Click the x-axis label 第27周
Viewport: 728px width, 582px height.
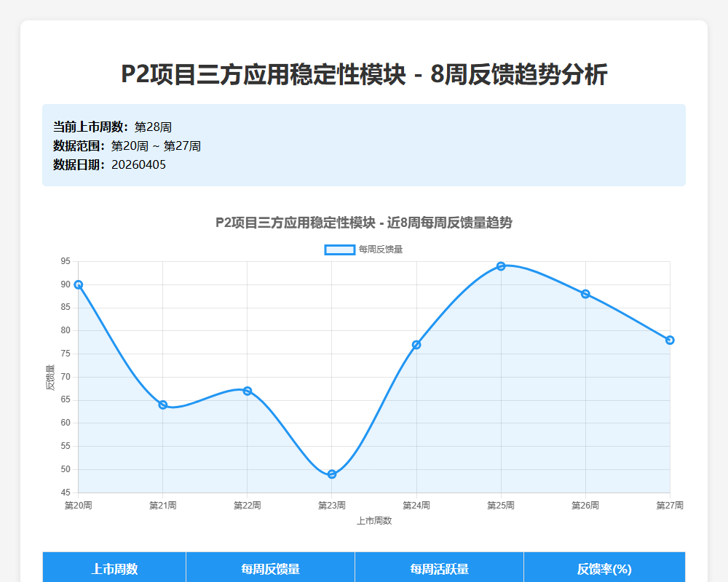tap(670, 506)
